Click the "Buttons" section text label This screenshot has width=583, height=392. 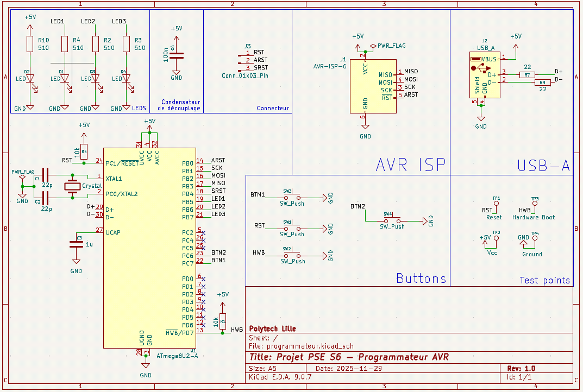pos(421,279)
